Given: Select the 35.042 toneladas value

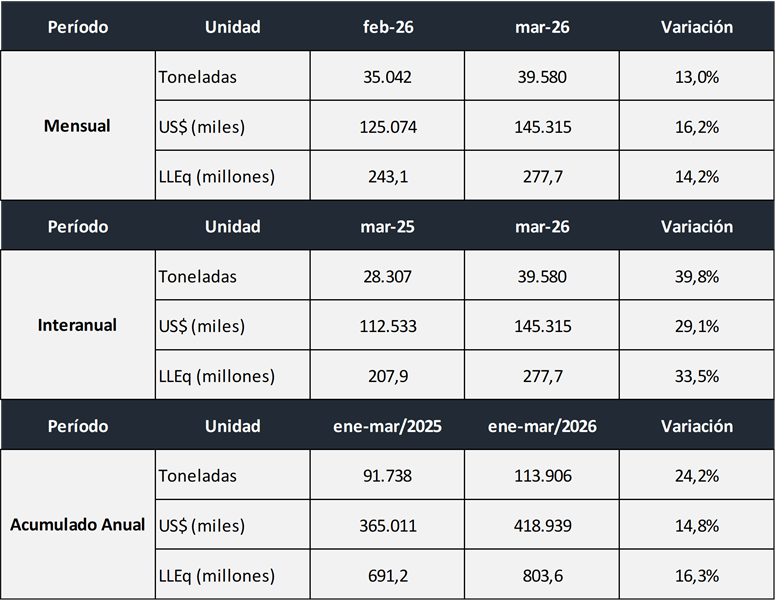Looking at the screenshot, I should pyautogui.click(x=387, y=77).
